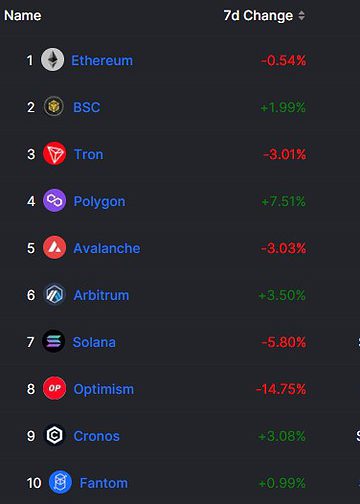Select the Cronos hexagon logo icon
The image size is (360, 504).
pyautogui.click(x=54, y=435)
